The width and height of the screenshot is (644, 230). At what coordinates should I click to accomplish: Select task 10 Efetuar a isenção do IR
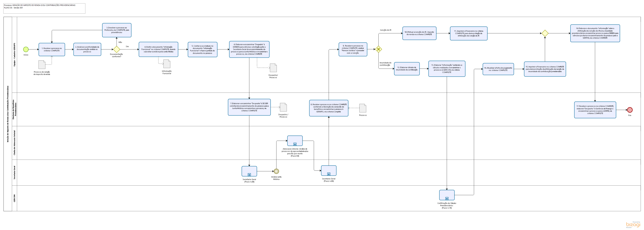point(419,33)
